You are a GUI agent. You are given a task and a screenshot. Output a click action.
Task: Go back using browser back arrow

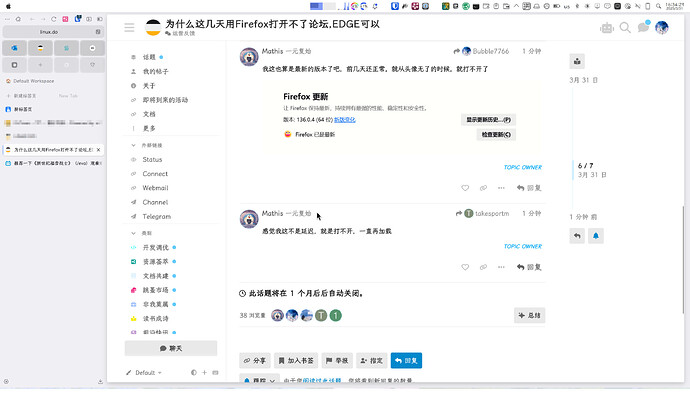[32, 19]
